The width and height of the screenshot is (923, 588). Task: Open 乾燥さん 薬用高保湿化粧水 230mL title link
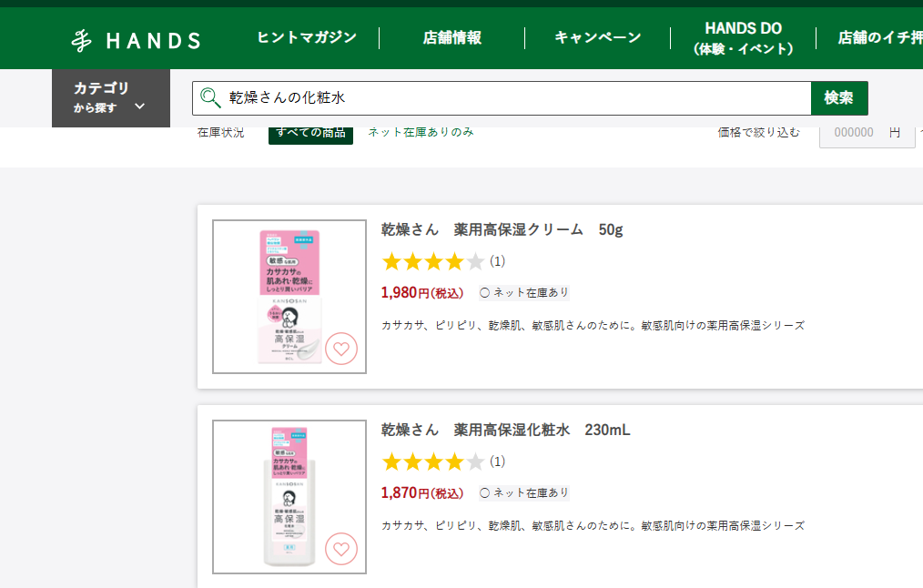[505, 430]
